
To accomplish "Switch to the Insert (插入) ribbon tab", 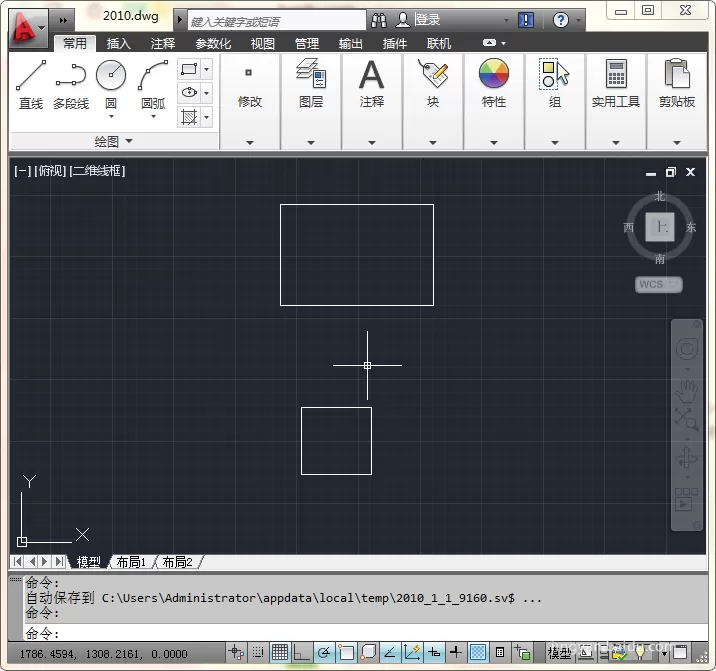I will 119,43.
